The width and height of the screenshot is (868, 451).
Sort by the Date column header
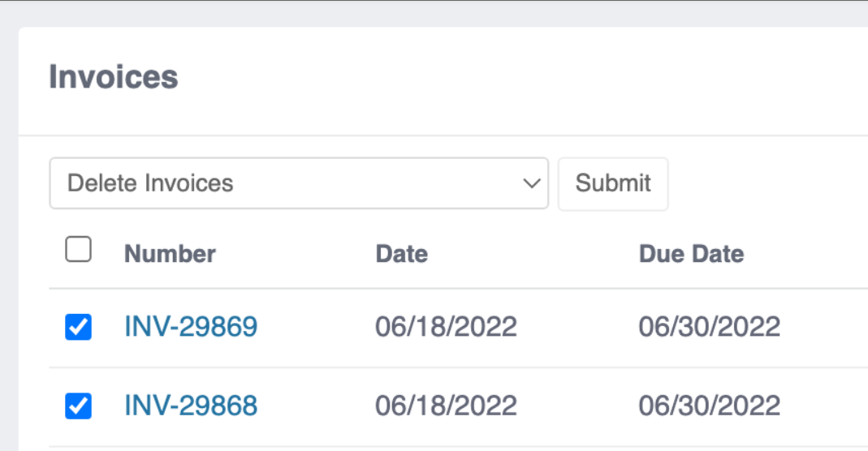point(401,254)
